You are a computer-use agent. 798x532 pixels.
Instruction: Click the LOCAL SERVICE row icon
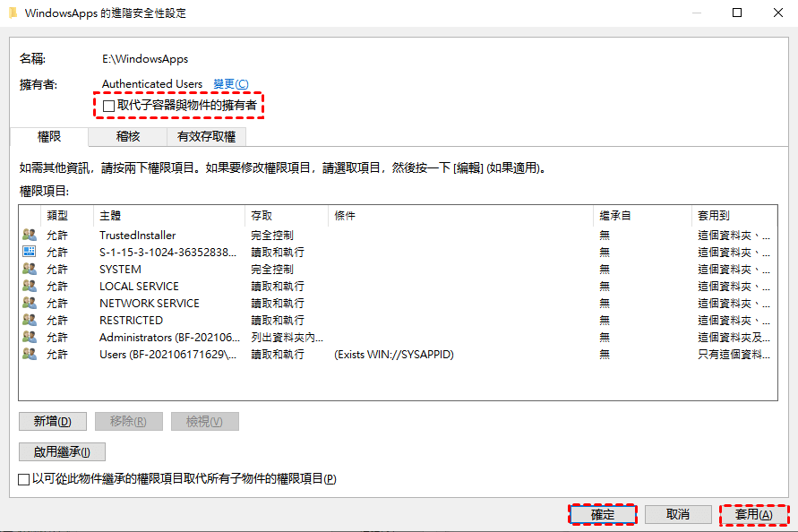click(30, 286)
